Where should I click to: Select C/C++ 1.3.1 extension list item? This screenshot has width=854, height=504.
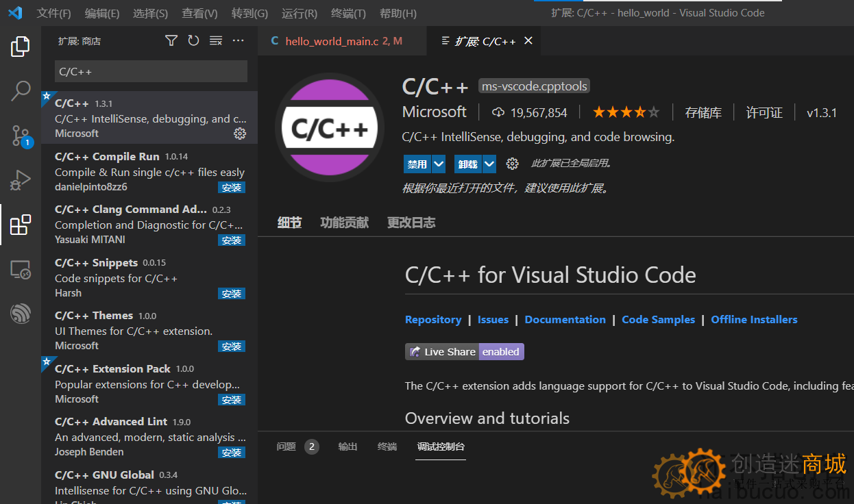tap(149, 118)
